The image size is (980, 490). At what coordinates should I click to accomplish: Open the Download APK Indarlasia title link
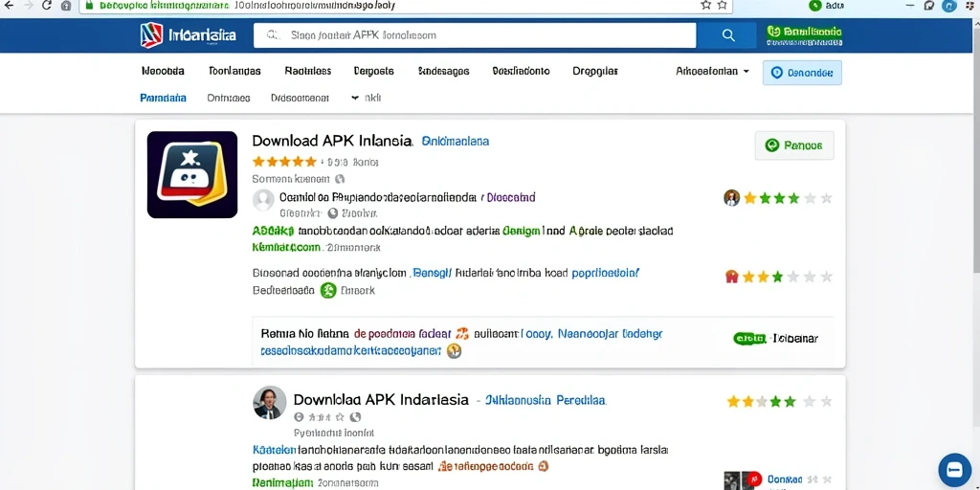[381, 399]
